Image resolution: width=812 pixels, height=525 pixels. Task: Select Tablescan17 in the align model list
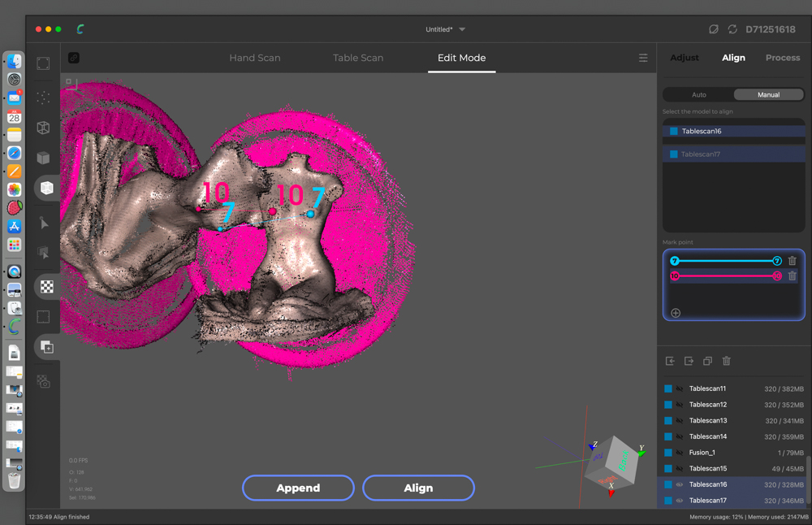pos(700,154)
